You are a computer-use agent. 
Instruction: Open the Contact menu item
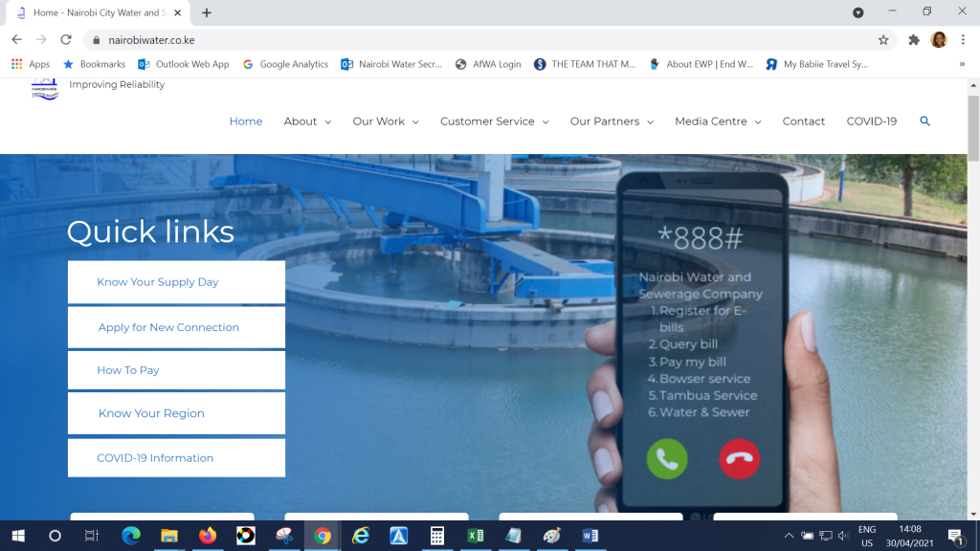(x=804, y=121)
